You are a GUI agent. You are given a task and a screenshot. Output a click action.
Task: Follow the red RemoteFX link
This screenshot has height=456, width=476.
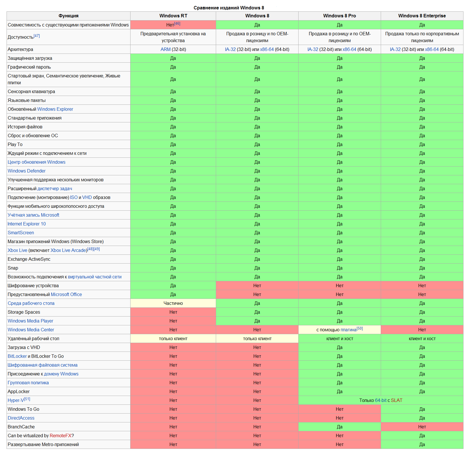pyautogui.click(x=61, y=436)
